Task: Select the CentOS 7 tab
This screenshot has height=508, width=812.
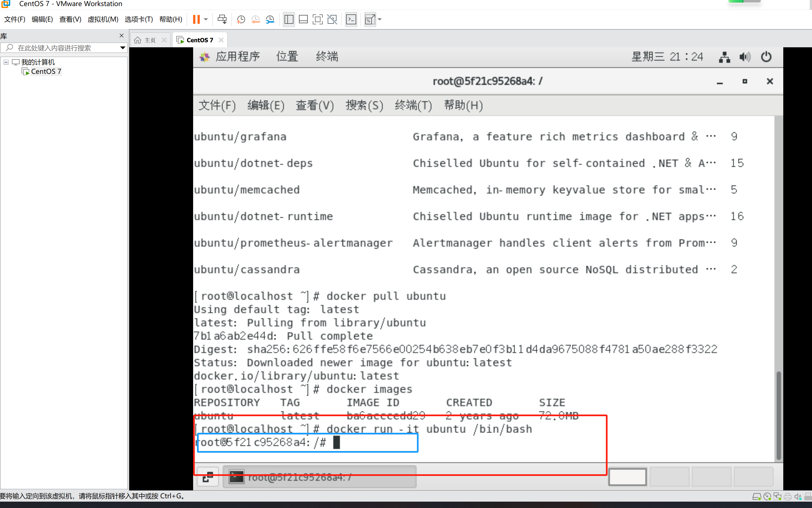Action: point(200,40)
